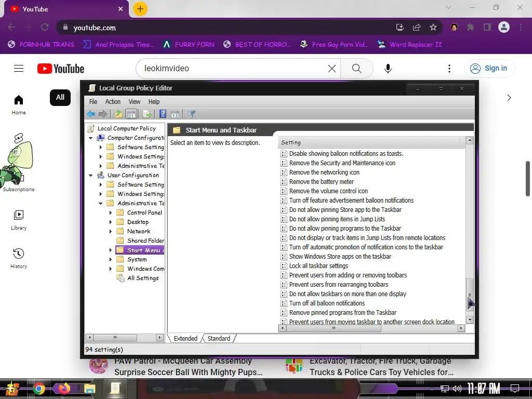Open Firefox from the taskbar

pos(64,388)
